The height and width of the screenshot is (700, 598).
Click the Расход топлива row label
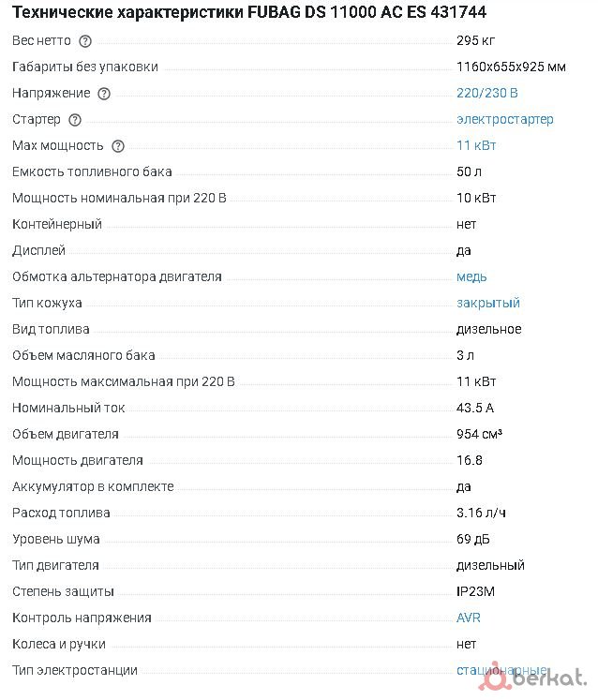(x=61, y=514)
